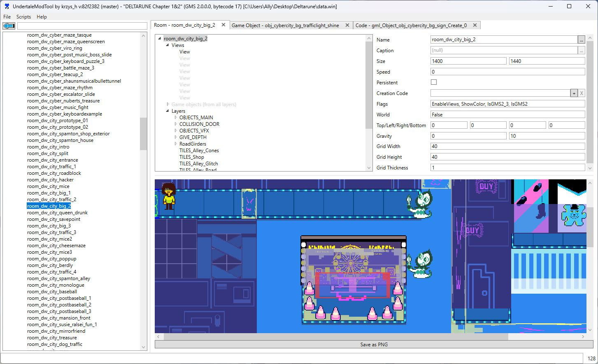Expand the OBJECTS_MAIN layer
The width and height of the screenshot is (598, 364).
click(x=176, y=118)
